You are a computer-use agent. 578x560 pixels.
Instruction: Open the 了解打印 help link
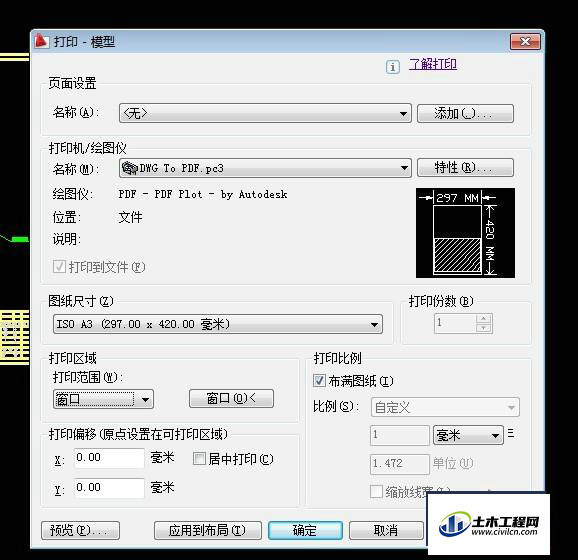433,64
